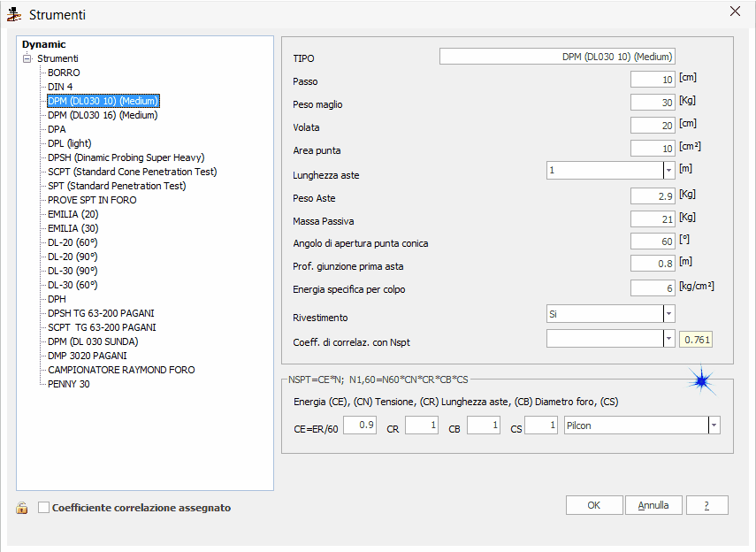Click the CE=ER/60 value field
Screen dimensions: 756x552
tap(360, 425)
